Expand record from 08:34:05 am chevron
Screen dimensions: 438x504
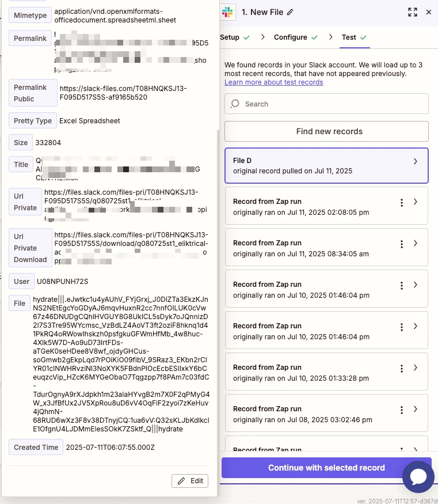coord(416,243)
